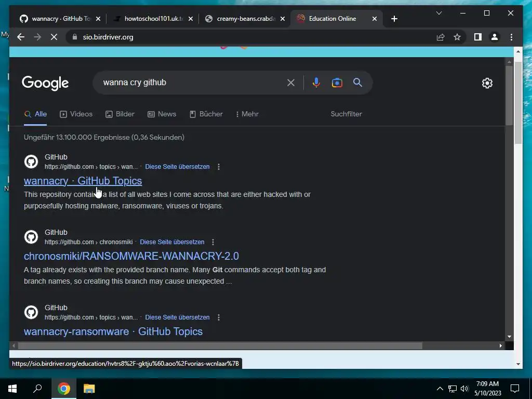532x399 pixels.
Task: Close the Education Online tab
Action: coord(375,19)
